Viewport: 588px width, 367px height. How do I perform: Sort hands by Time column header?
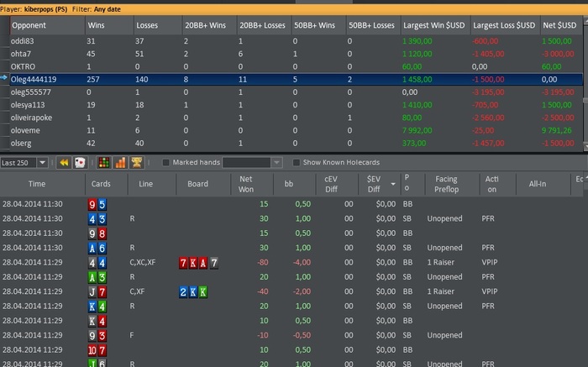point(42,184)
